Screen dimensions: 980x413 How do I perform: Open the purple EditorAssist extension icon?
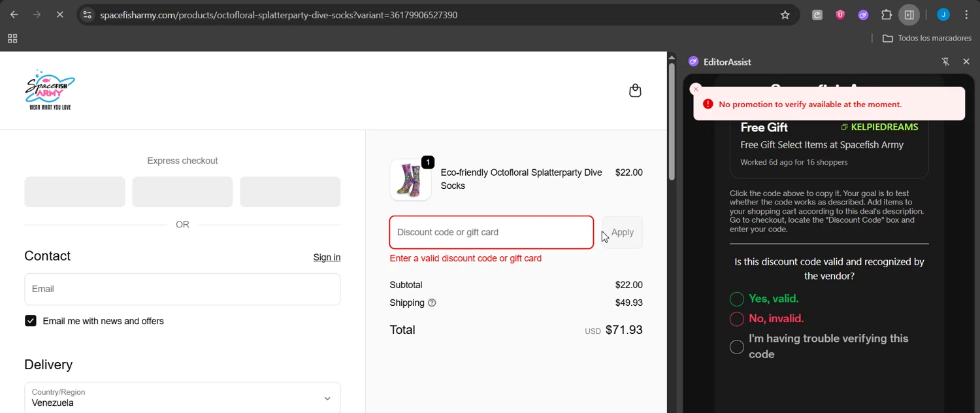point(863,14)
